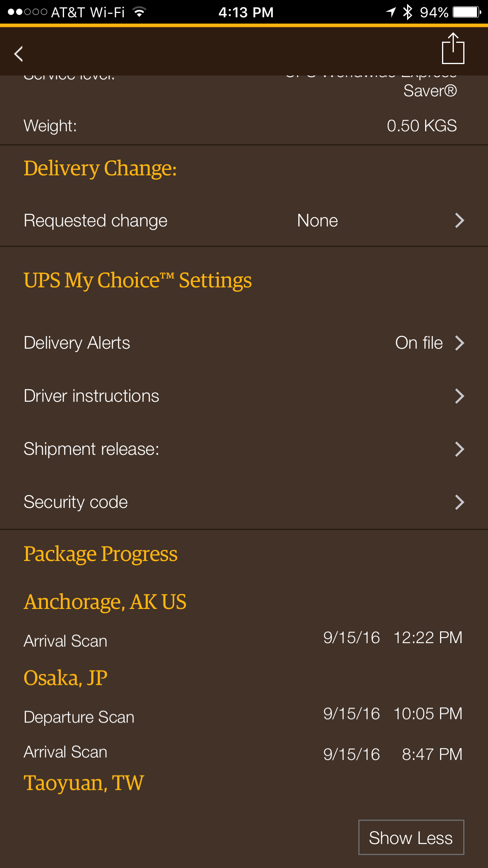Open the share icon
This screenshot has width=488, height=868.
tap(453, 49)
